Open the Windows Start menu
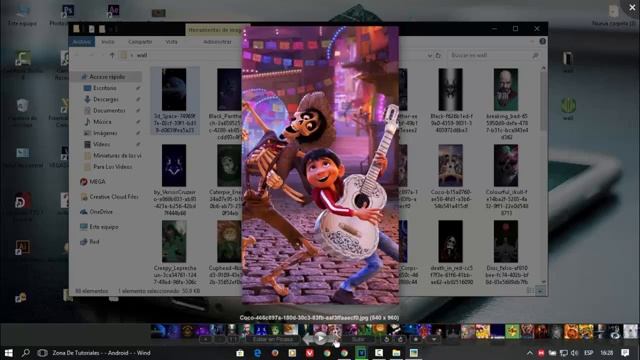This screenshot has height=360, width=640. (x=8, y=353)
